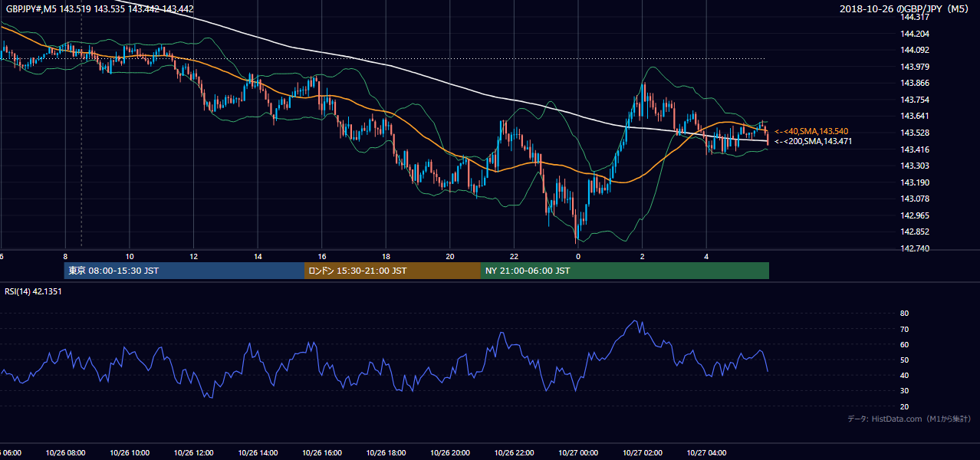Click price axis value 143.866
Image resolution: width=980 pixels, height=460 pixels.
click(915, 83)
